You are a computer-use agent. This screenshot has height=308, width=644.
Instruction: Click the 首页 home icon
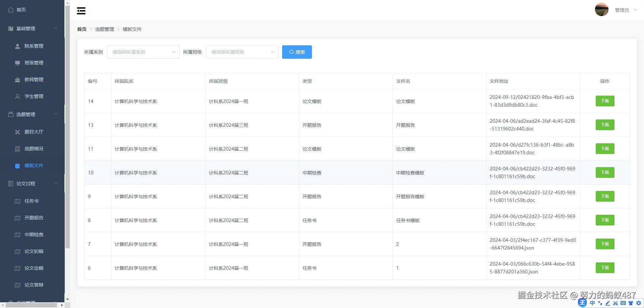tap(10, 10)
